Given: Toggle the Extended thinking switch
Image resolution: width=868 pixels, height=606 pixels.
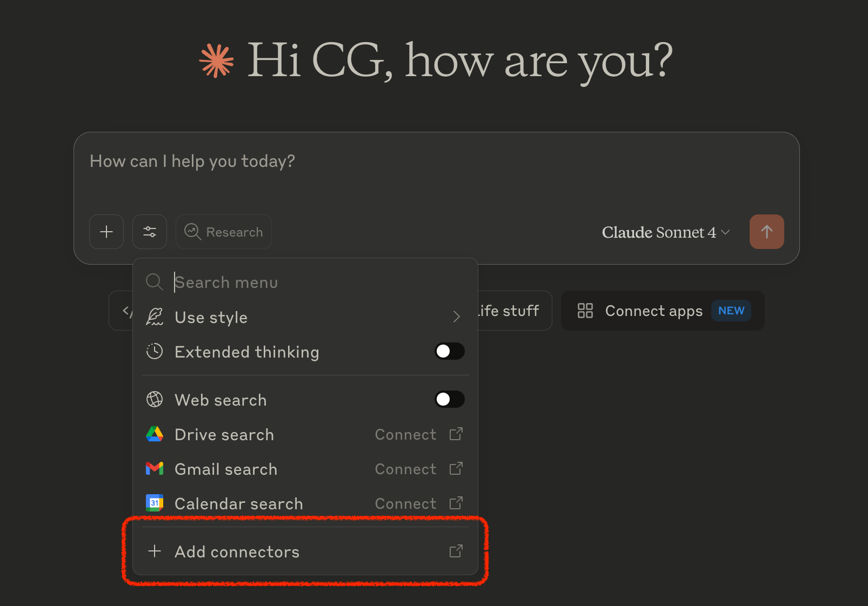Looking at the screenshot, I should click(x=450, y=352).
